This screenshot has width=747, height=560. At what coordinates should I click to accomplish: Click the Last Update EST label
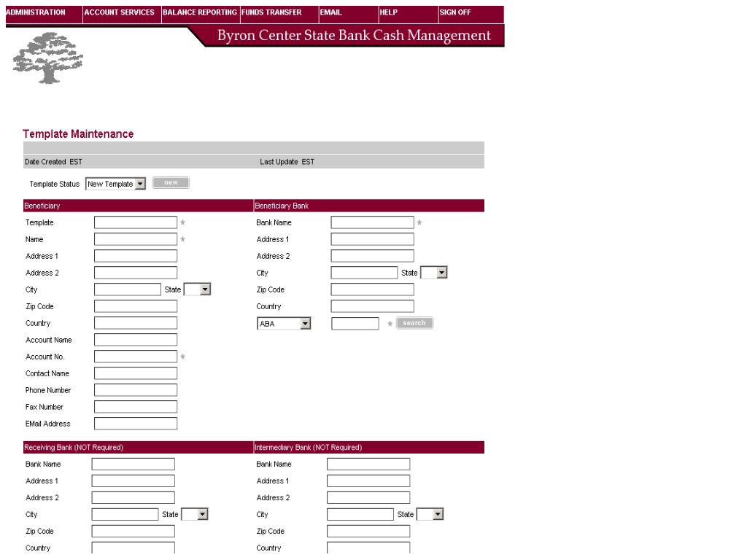point(287,162)
